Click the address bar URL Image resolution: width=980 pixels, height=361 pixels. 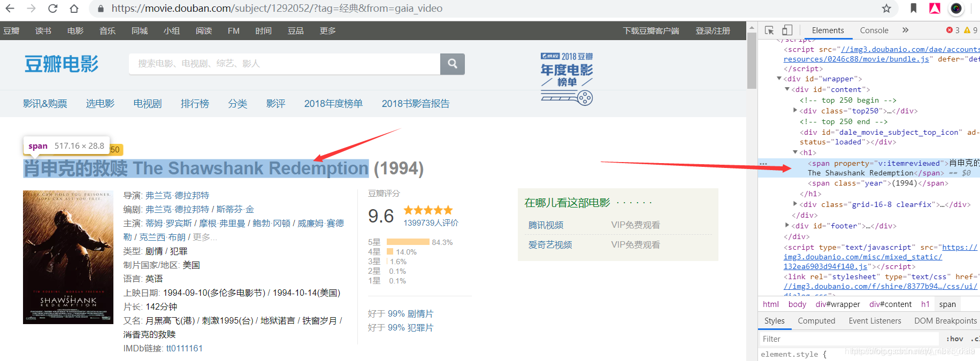[x=277, y=9]
